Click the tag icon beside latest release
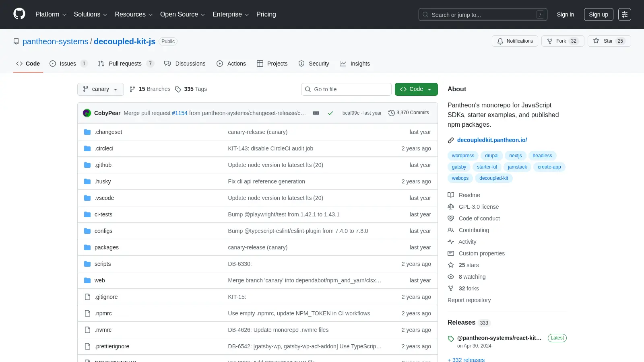 451,339
